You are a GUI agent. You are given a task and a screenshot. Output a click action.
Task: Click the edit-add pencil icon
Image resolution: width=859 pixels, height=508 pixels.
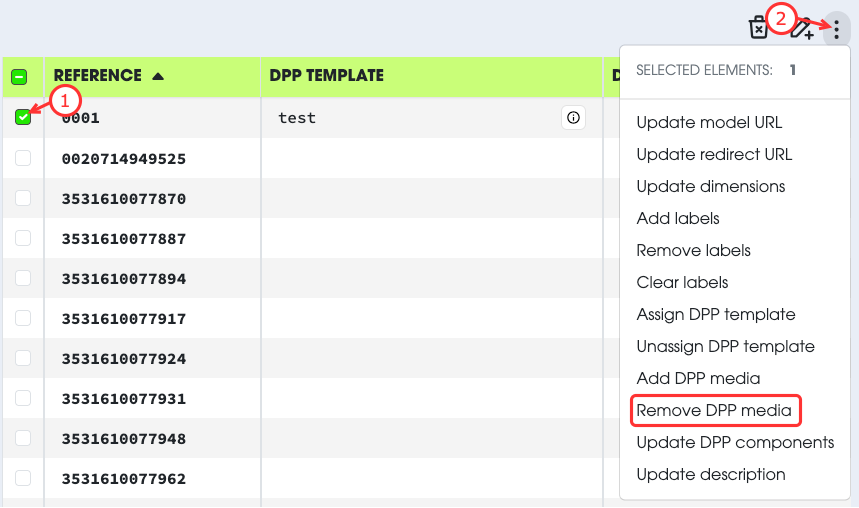pos(801,28)
